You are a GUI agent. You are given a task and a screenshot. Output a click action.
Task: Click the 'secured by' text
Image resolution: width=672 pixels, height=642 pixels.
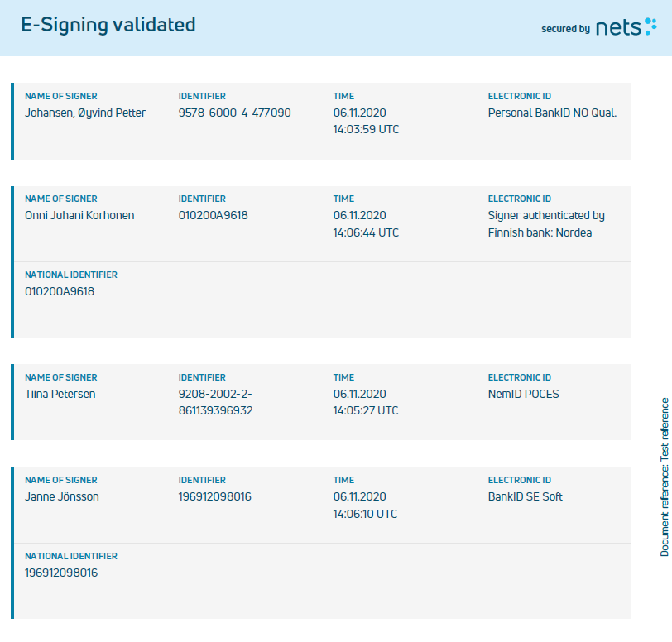566,29
